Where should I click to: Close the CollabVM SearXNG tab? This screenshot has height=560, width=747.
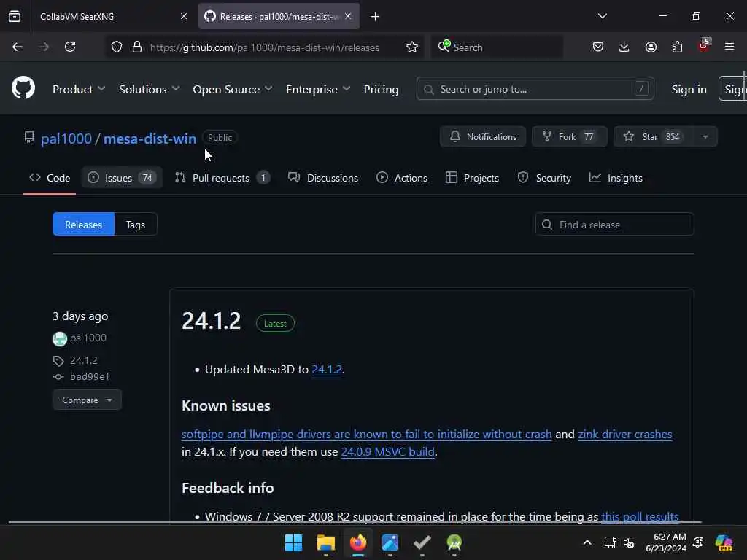coord(184,16)
